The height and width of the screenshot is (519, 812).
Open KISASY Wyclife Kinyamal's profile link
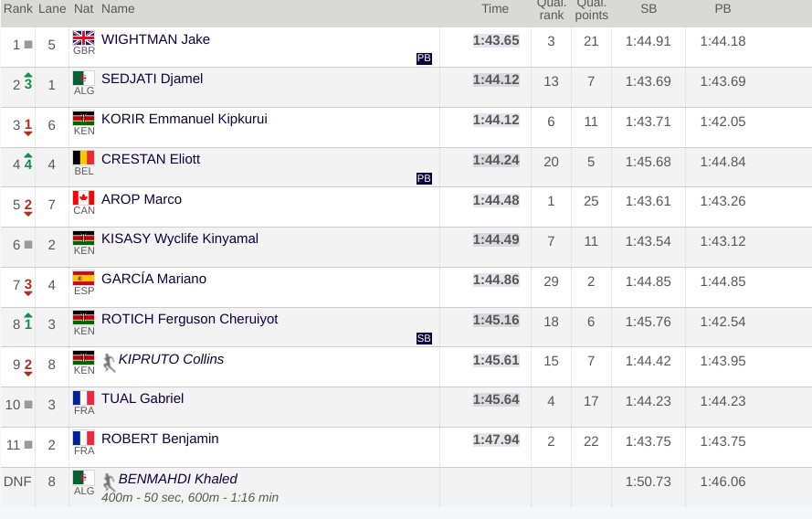click(x=180, y=238)
